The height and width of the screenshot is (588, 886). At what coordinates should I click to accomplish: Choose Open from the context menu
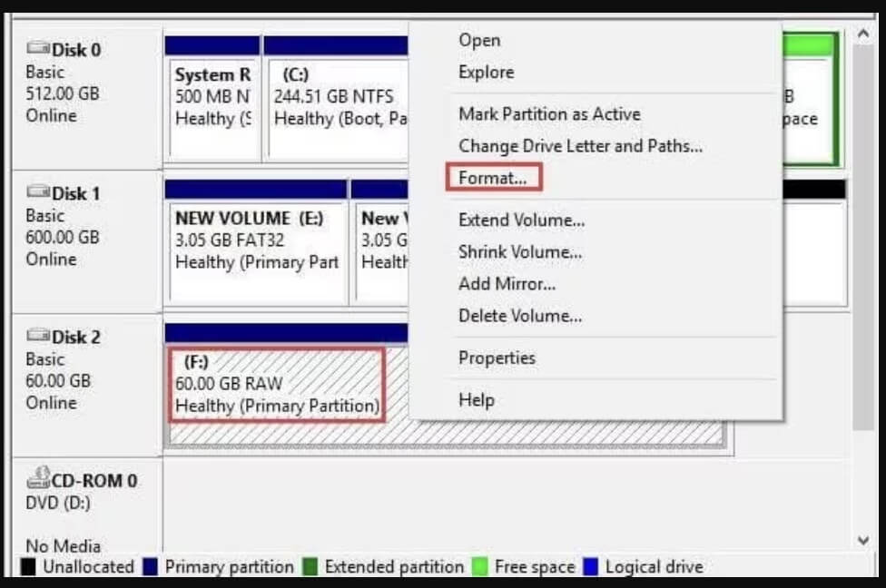tap(479, 40)
